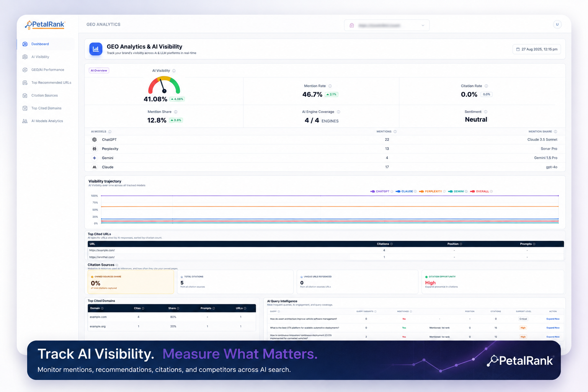This screenshot has width=588, height=392.
Task: Toggle the CHATGPT series in chart legend
Action: tap(380, 191)
